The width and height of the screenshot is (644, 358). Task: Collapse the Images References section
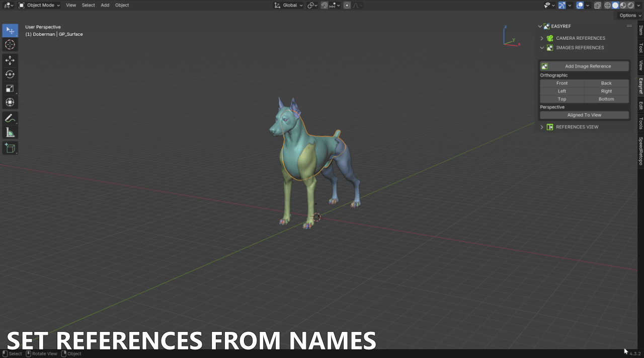click(542, 47)
